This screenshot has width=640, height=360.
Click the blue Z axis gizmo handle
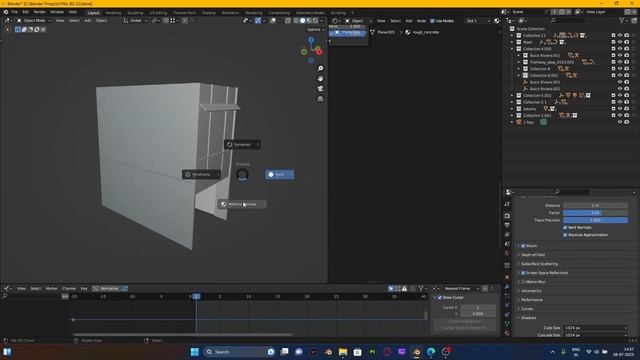tap(311, 40)
